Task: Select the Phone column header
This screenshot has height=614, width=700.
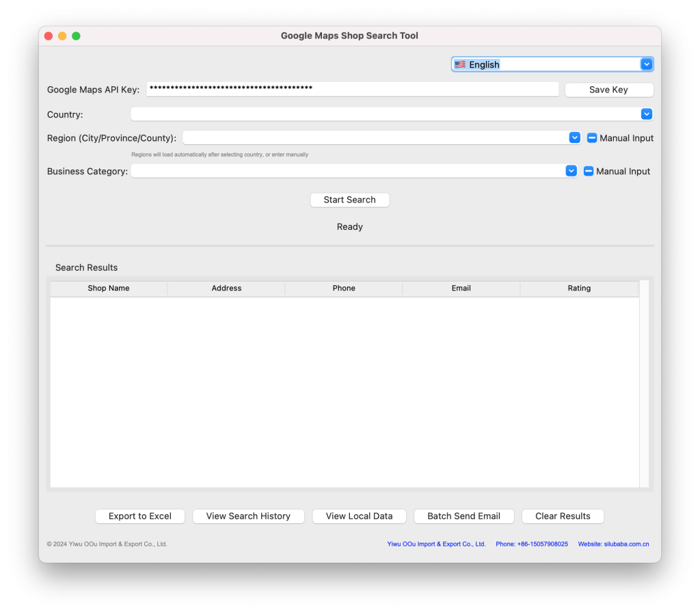Action: pos(344,289)
